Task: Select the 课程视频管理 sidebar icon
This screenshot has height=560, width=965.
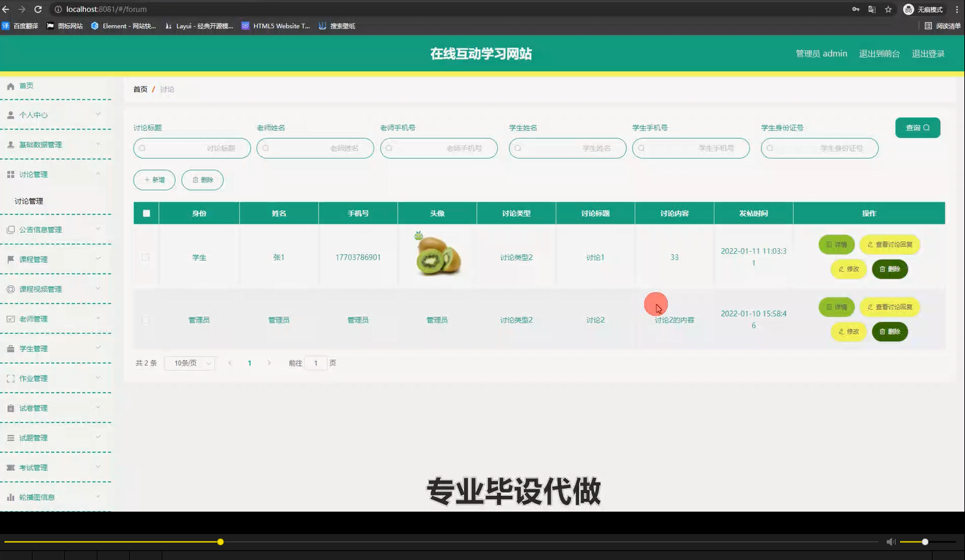Action: point(10,288)
